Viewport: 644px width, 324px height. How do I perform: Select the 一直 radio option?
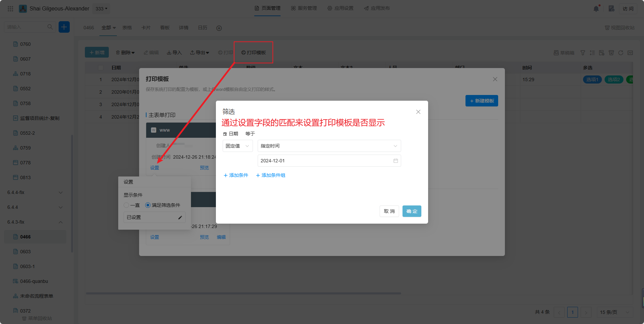click(x=127, y=205)
